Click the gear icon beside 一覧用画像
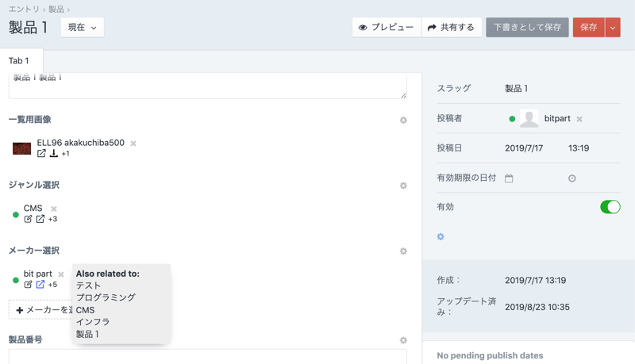 403,121
